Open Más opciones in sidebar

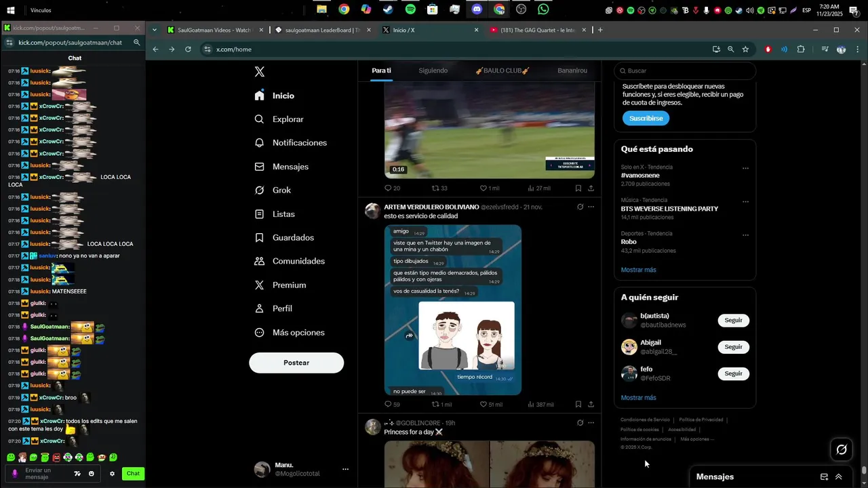coord(290,333)
